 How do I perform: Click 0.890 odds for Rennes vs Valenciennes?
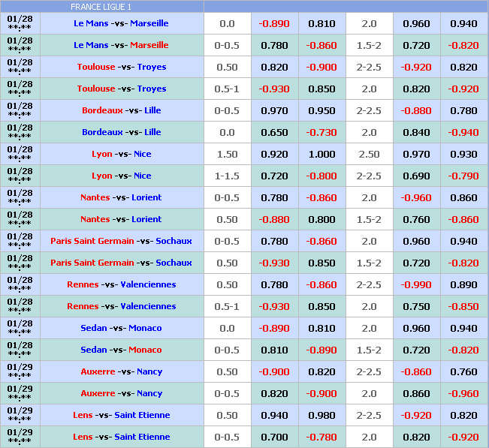click(x=463, y=284)
